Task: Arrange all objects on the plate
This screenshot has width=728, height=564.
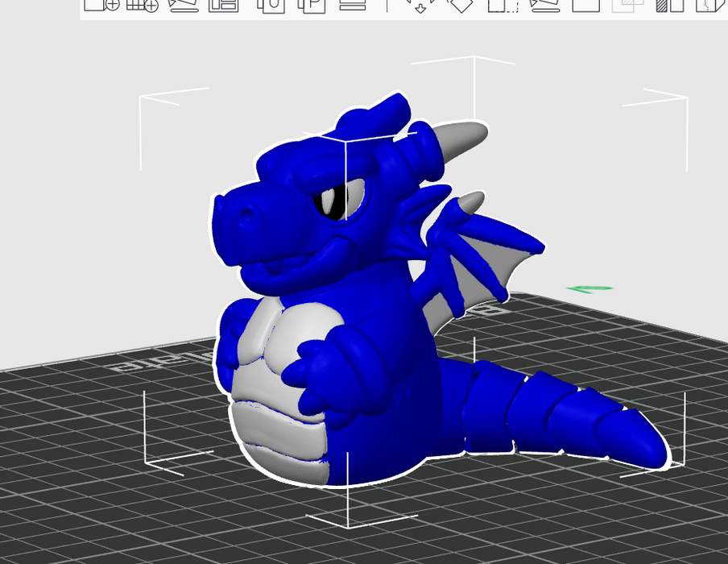Action: 224,5
